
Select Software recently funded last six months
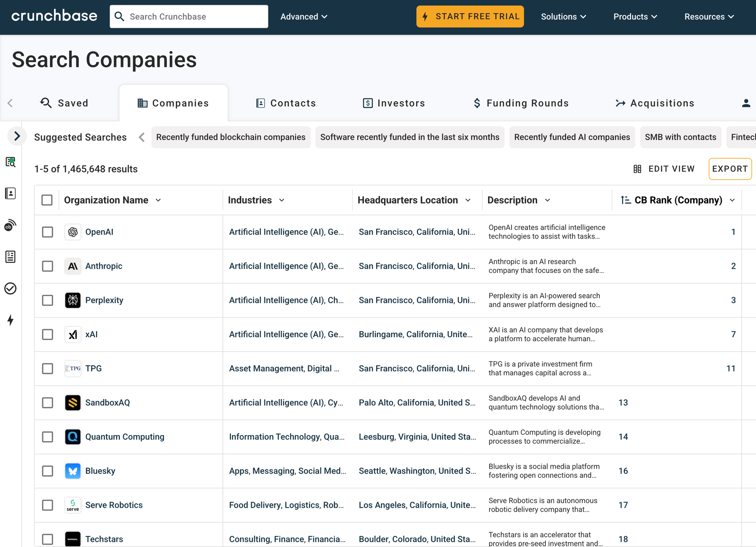pyautogui.click(x=410, y=137)
